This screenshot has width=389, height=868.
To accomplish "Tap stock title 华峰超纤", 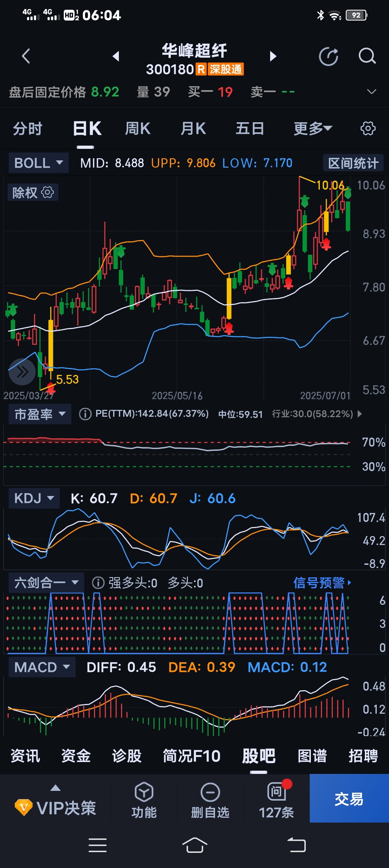I will [x=194, y=51].
